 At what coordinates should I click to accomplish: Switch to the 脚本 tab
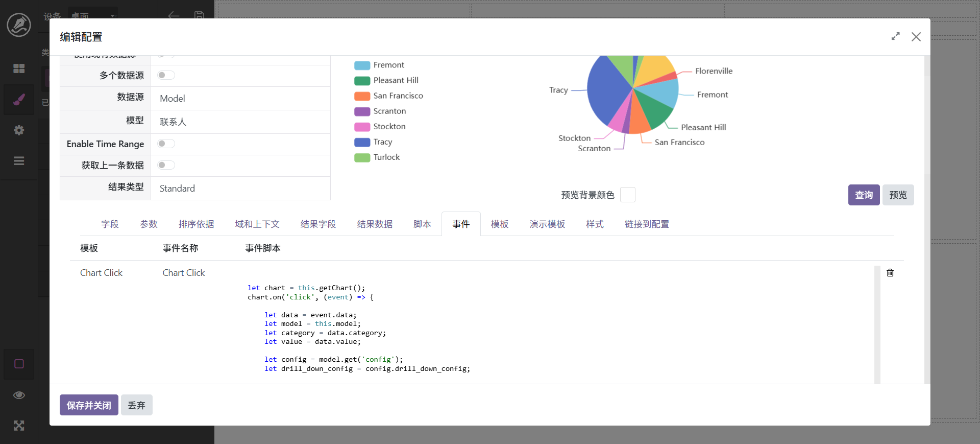point(422,224)
